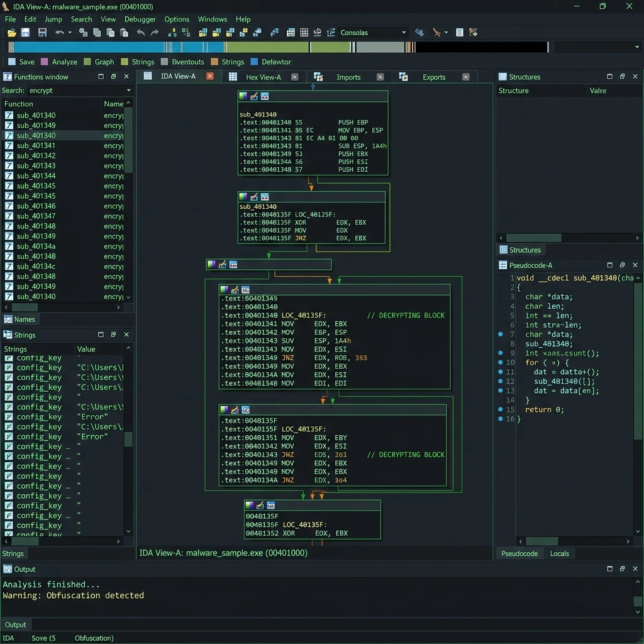Open the Debugger menu
This screenshot has height=644, width=644.
point(140,19)
